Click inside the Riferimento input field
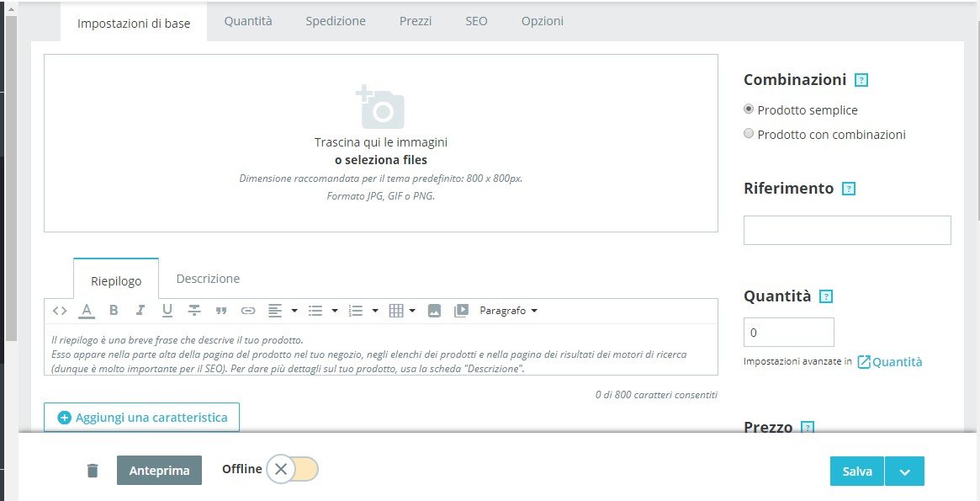This screenshot has width=980, height=501. click(x=847, y=230)
